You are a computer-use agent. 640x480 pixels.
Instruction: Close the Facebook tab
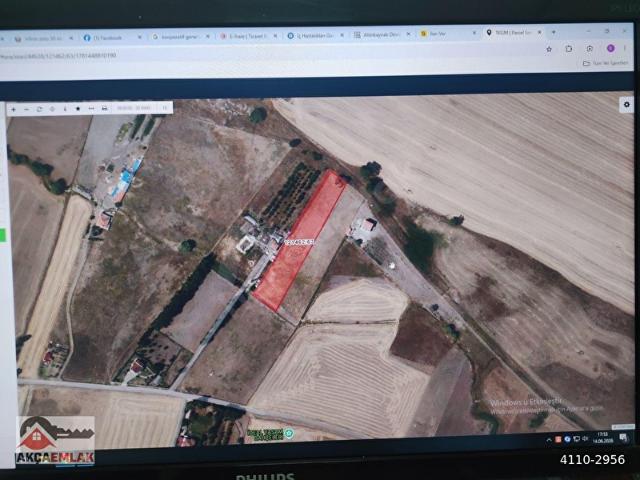140,37
